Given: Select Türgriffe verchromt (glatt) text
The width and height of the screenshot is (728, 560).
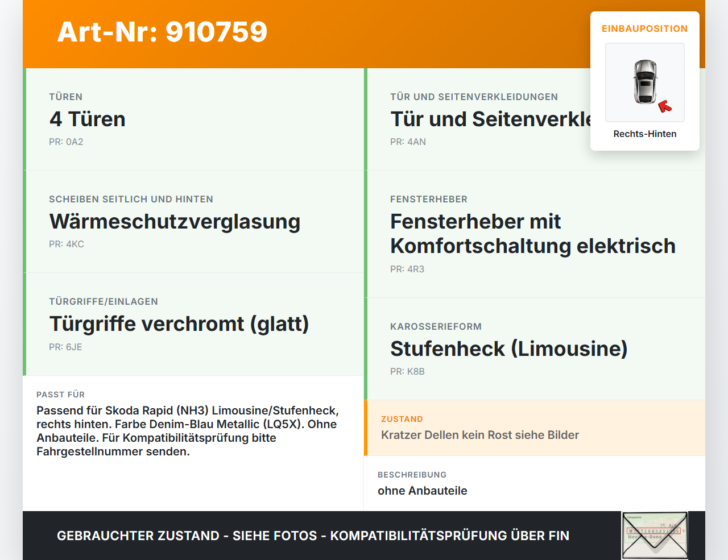Looking at the screenshot, I should (x=179, y=323).
